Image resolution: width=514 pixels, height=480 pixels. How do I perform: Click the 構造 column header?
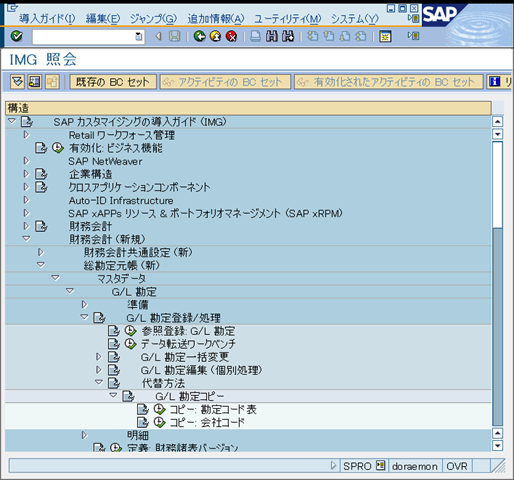[248, 108]
